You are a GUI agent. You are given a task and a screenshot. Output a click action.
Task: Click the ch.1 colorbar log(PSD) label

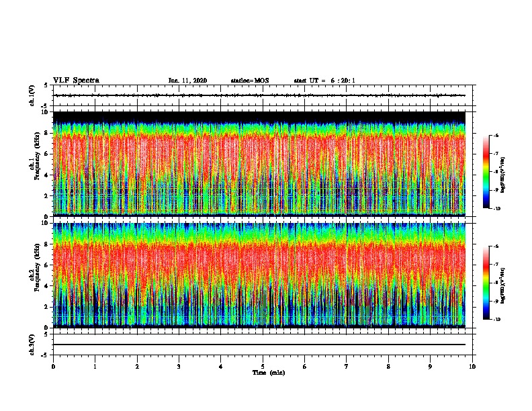tap(503, 175)
